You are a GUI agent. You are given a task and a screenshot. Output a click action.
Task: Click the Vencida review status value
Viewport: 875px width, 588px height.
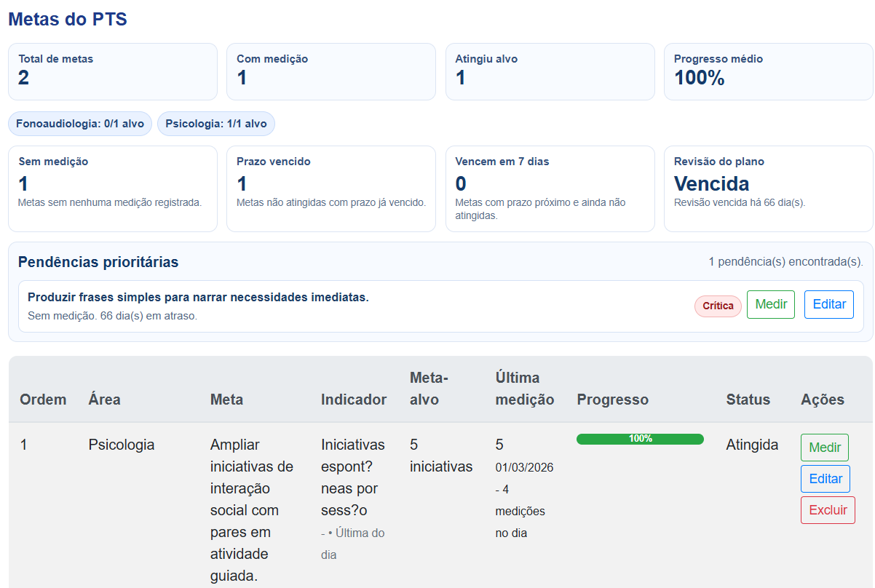(x=712, y=183)
